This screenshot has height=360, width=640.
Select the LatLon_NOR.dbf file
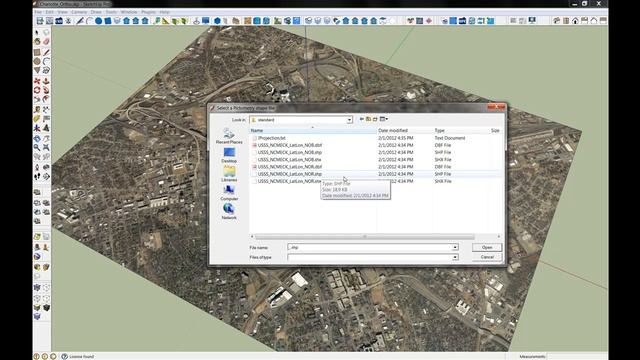[x=289, y=167]
